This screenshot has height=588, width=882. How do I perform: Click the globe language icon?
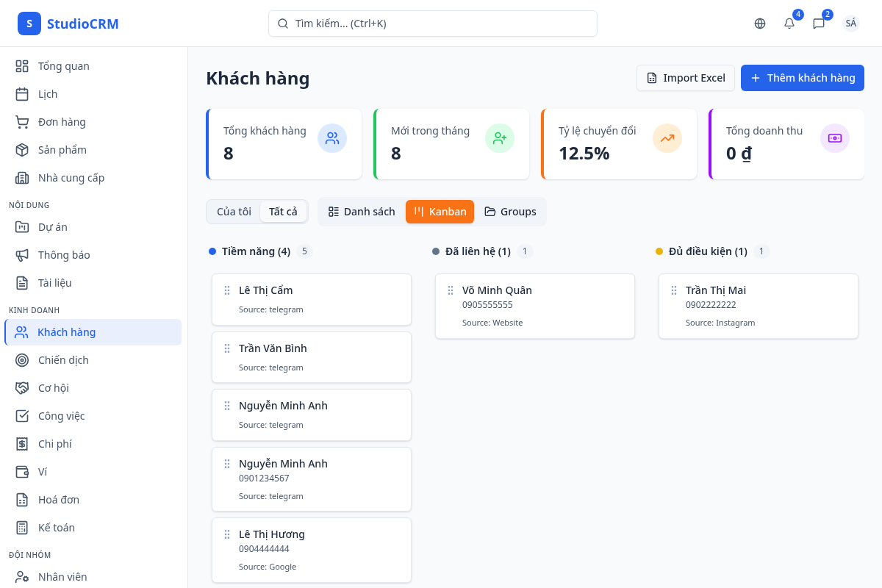(x=759, y=23)
